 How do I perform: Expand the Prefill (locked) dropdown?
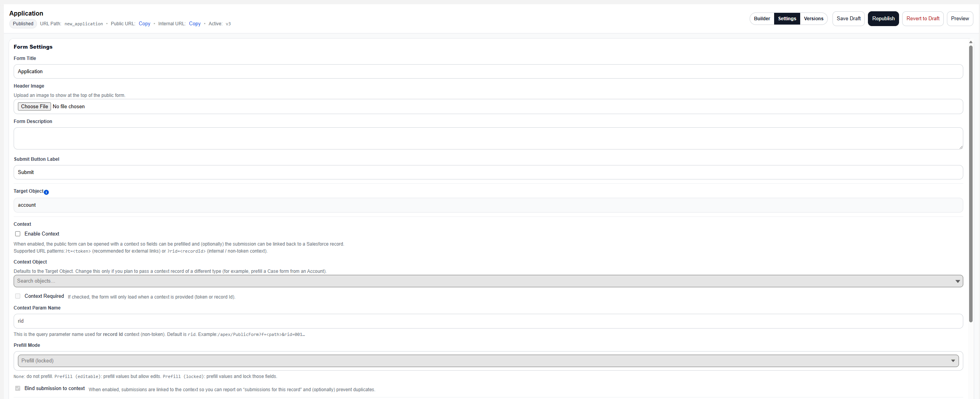486,360
